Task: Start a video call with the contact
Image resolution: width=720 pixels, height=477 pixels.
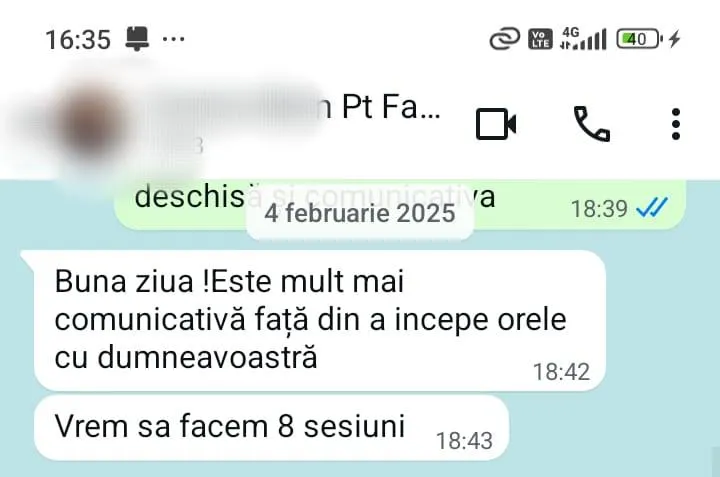Action: 496,124
